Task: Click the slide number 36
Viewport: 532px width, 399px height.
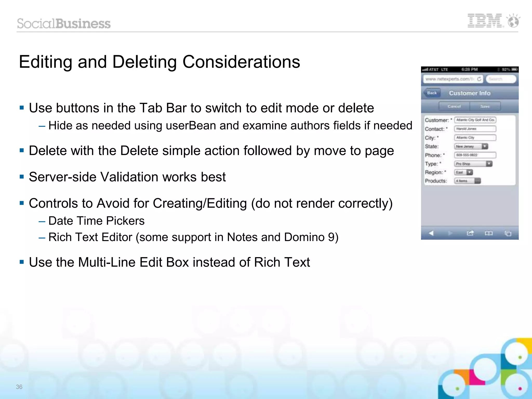Action: click(19, 387)
